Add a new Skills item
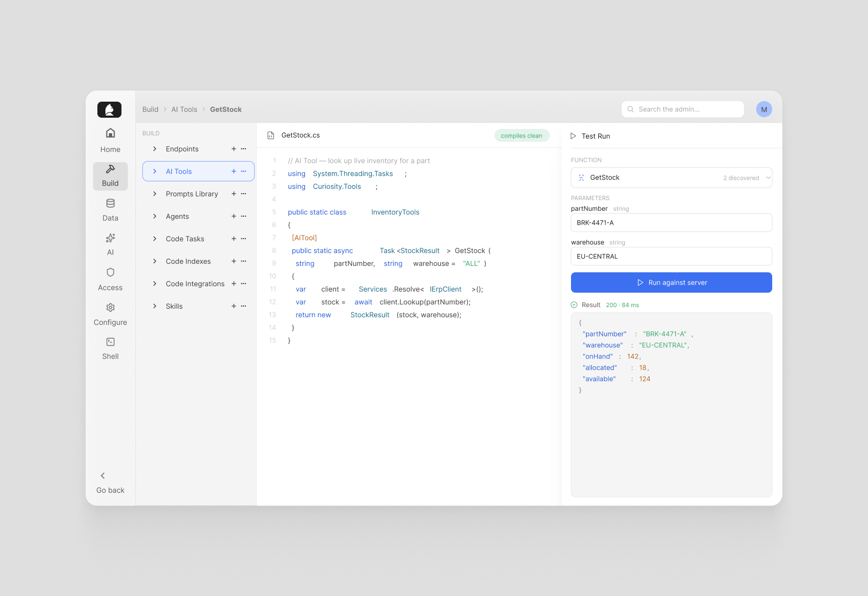 234,306
